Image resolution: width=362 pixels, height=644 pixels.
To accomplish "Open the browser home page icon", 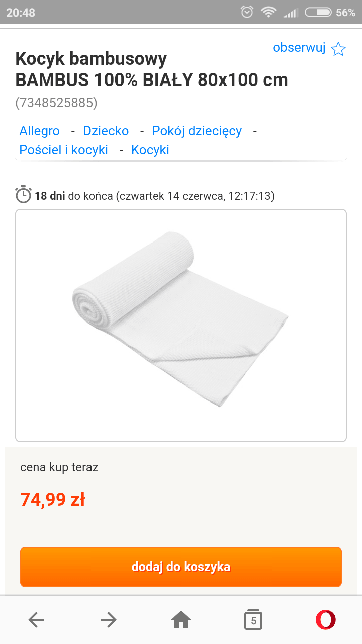I will tap(181, 620).
